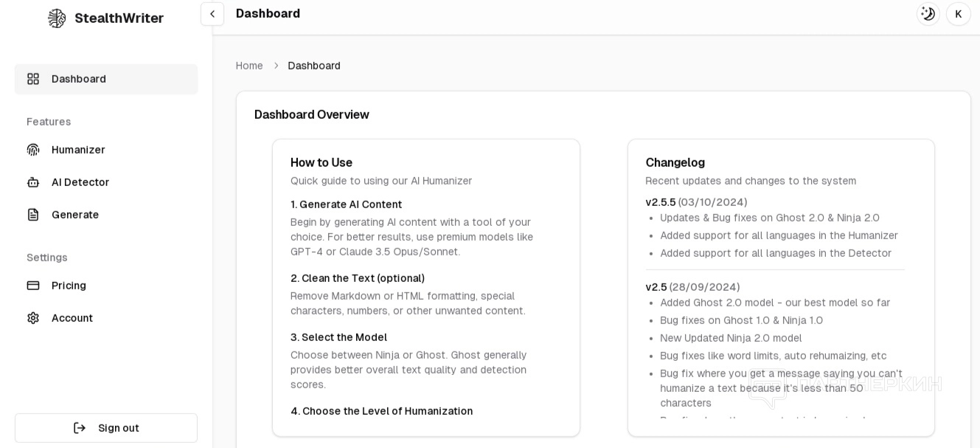Click the v2.5.5 changelog version entry
Viewport: 980px width, 448px height.
click(661, 202)
